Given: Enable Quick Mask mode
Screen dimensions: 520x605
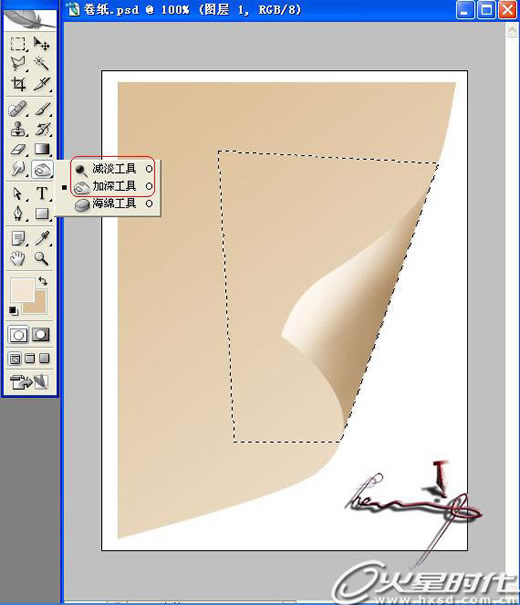Looking at the screenshot, I should (41, 335).
